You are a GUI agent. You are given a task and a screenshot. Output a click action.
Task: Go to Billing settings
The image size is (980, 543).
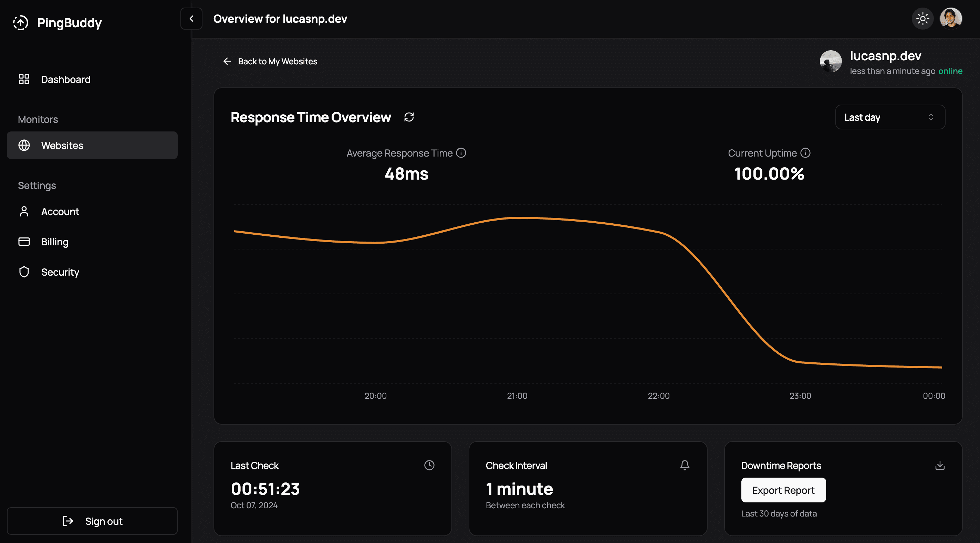[55, 242]
